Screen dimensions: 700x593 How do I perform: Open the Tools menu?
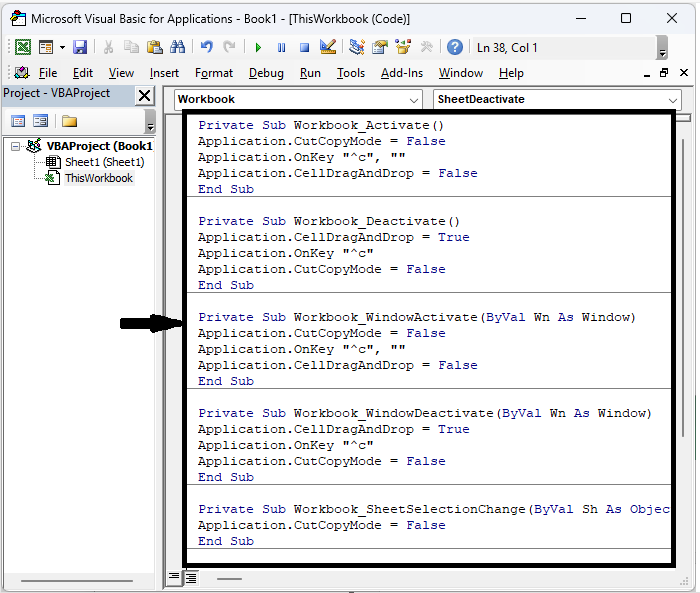350,73
